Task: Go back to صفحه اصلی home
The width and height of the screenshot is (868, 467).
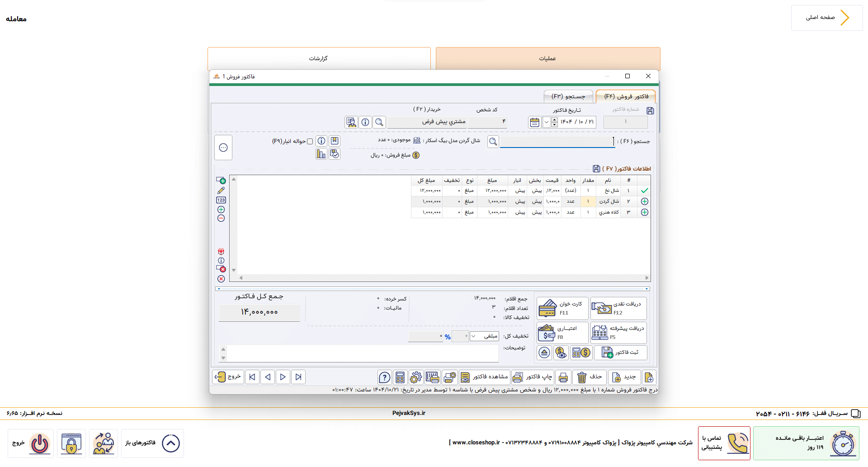Action: coord(827,18)
